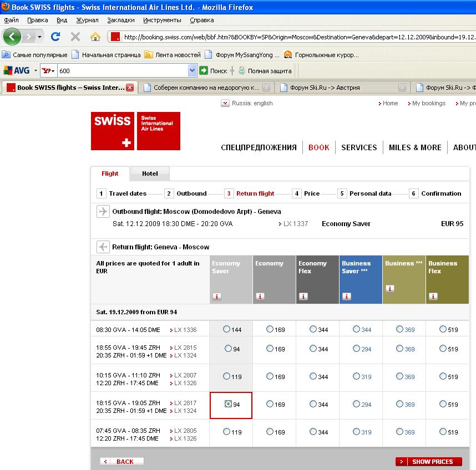Screen dimensions: 476x470
Task: Click the green AVG Поиск search arrow
Action: click(x=204, y=70)
